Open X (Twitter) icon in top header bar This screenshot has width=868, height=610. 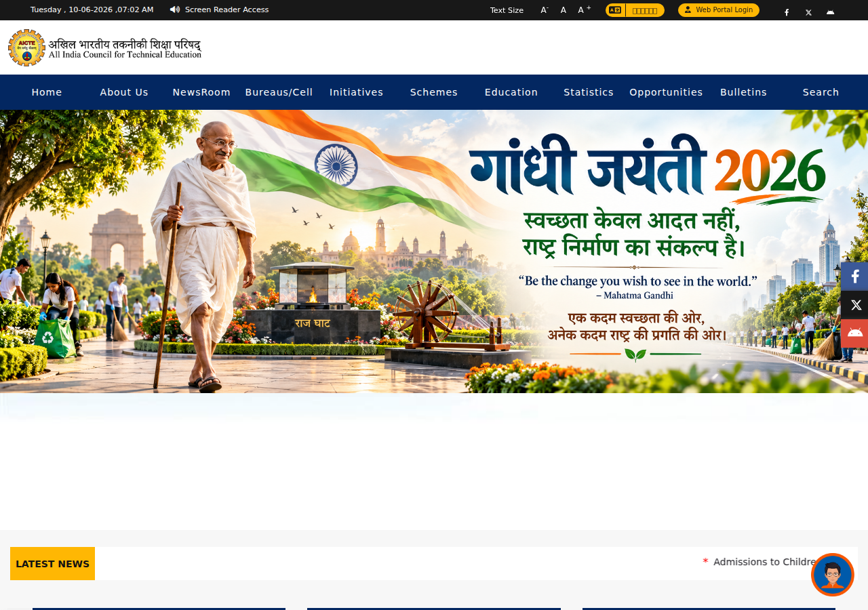click(x=808, y=12)
